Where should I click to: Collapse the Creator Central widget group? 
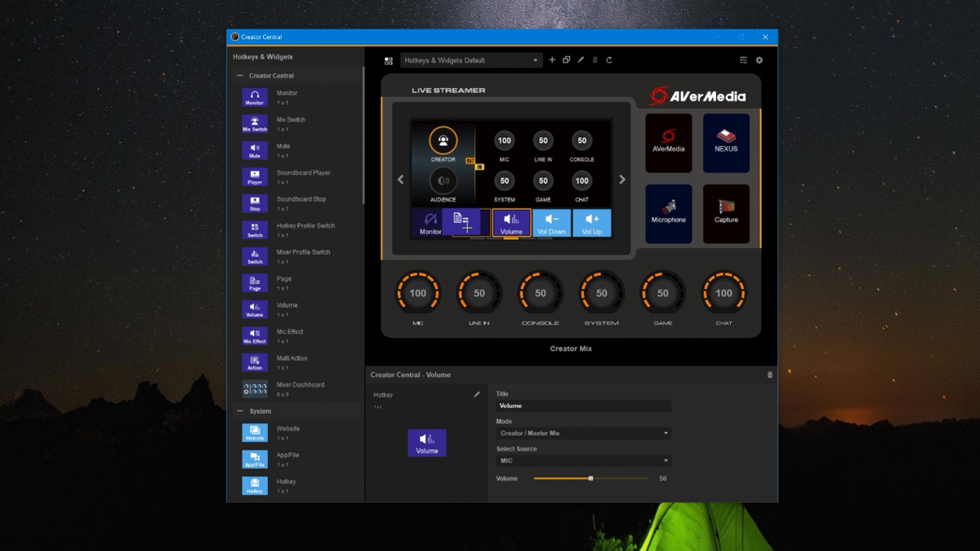tap(240, 76)
